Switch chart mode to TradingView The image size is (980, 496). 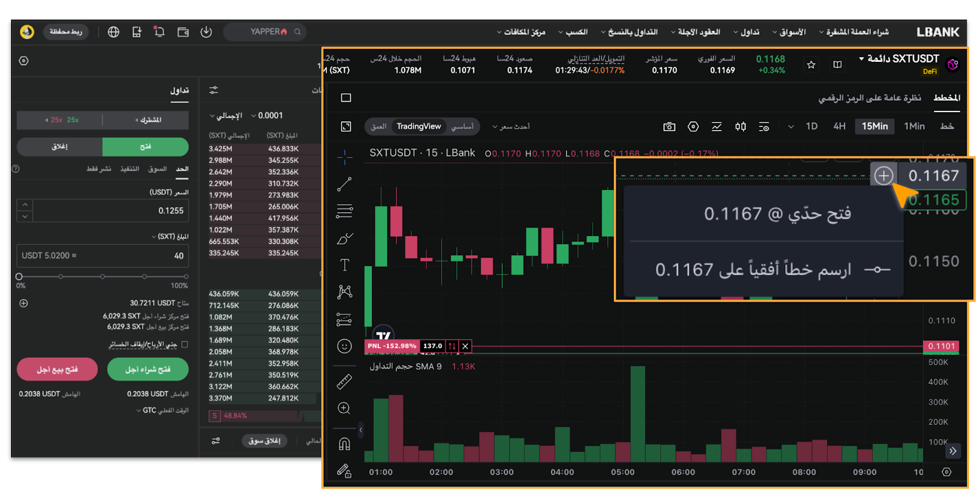tap(418, 126)
